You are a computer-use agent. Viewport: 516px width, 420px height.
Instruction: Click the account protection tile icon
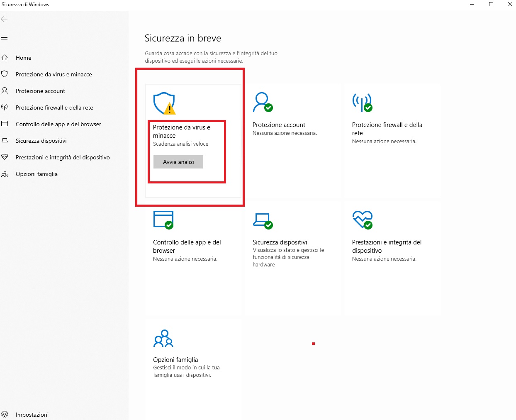pyautogui.click(x=263, y=103)
